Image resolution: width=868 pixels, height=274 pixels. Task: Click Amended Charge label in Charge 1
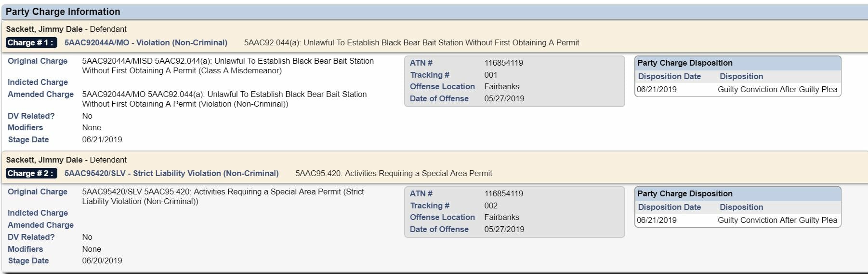pos(40,94)
